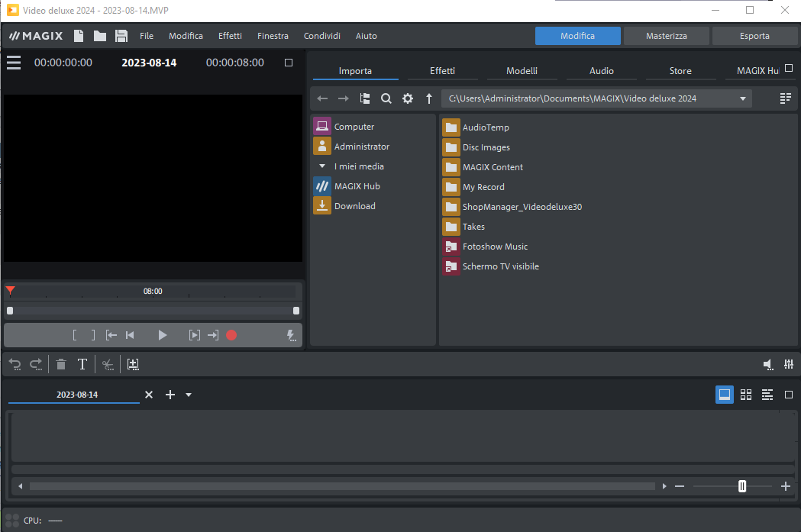Undo the last action
Viewport: 801px width, 532px height.
(x=15, y=365)
